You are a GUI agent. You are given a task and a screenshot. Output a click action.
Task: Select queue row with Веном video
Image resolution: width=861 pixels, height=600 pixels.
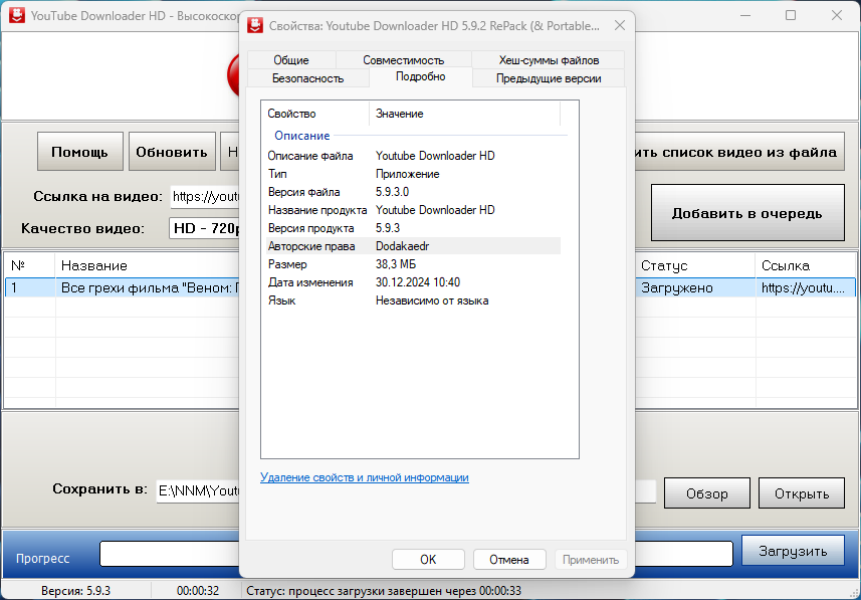click(x=122, y=288)
